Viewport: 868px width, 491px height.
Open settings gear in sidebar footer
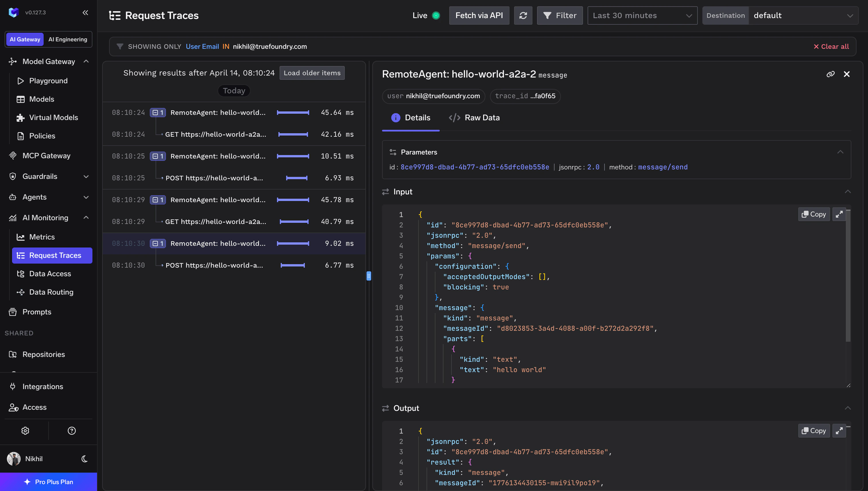point(25,431)
